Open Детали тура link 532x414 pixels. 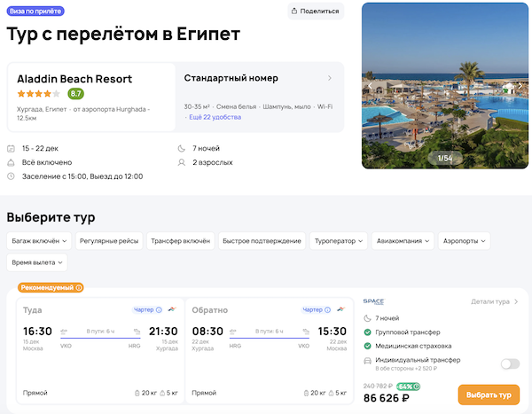495,301
